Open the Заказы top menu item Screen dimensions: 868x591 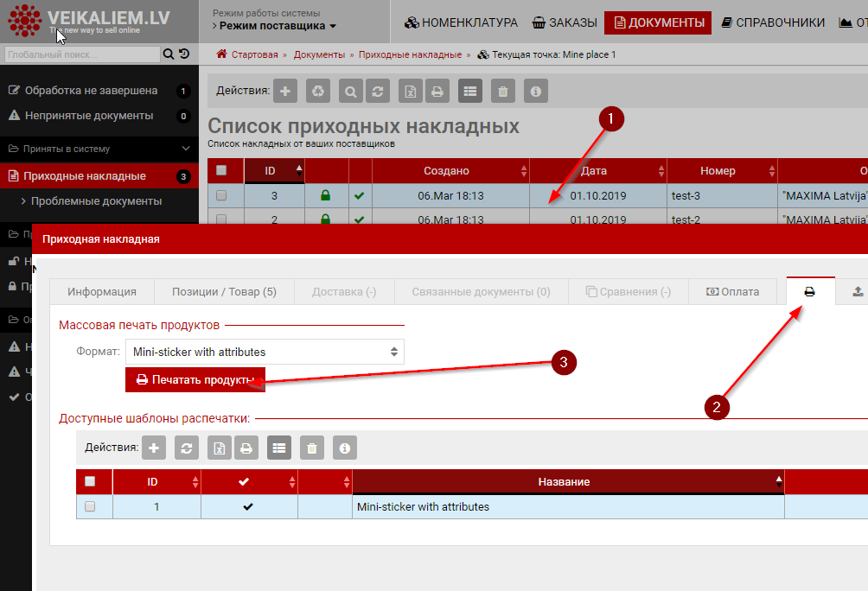click(565, 22)
